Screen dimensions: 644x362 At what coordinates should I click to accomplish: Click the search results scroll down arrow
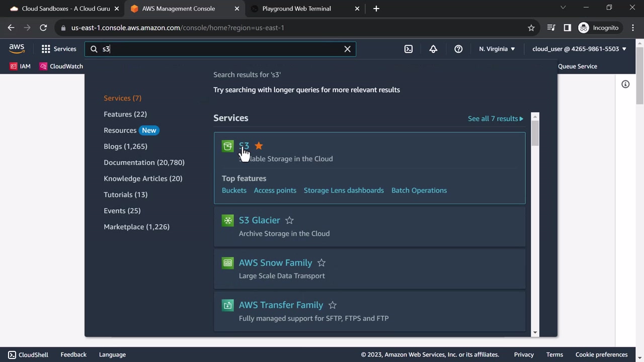tap(535, 332)
